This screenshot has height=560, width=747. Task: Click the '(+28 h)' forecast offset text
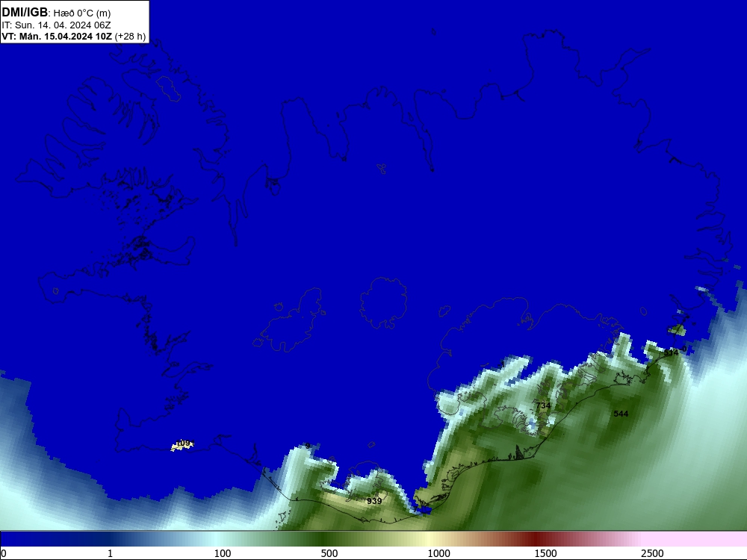(130, 36)
